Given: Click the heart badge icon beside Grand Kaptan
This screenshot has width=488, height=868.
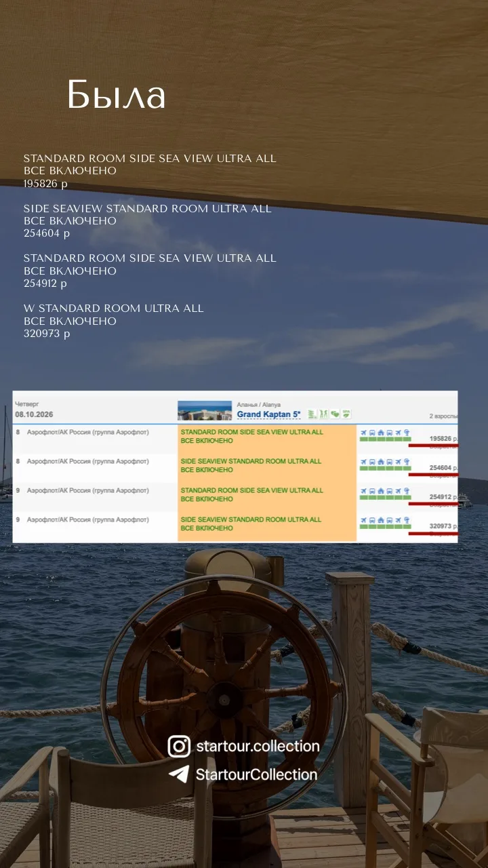Looking at the screenshot, I should [x=335, y=414].
